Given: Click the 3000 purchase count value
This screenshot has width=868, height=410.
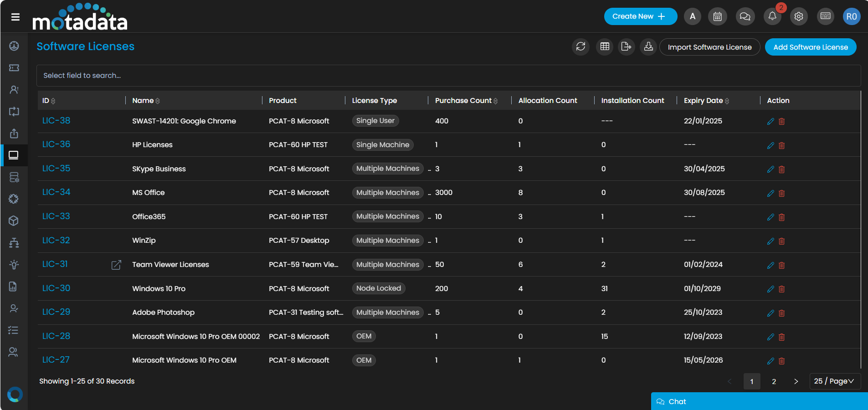Looking at the screenshot, I should (444, 193).
